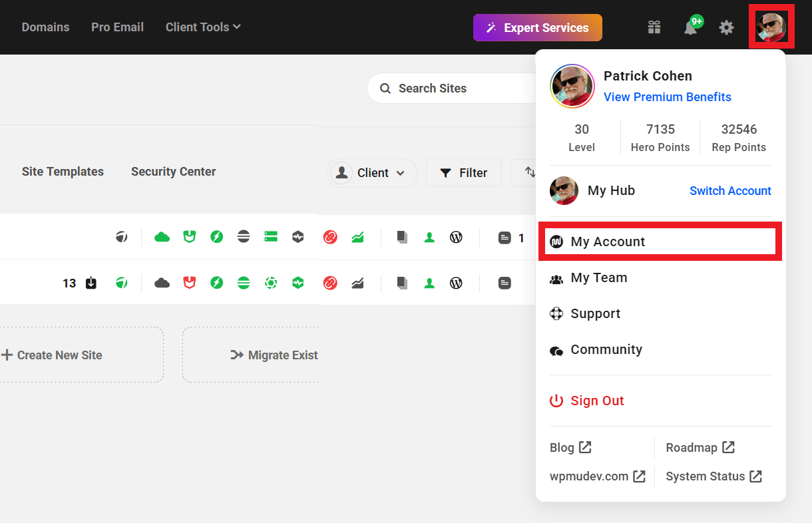Click the Switch Account link

coord(730,191)
